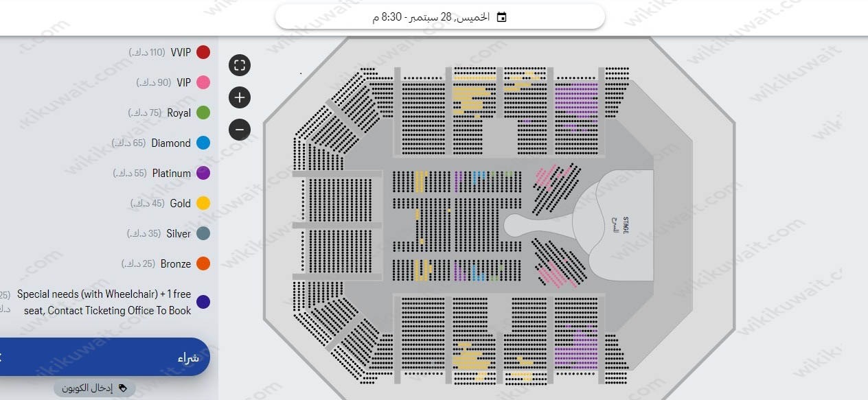Click the calendar icon beside the date
This screenshot has height=400, width=868.
click(x=501, y=17)
